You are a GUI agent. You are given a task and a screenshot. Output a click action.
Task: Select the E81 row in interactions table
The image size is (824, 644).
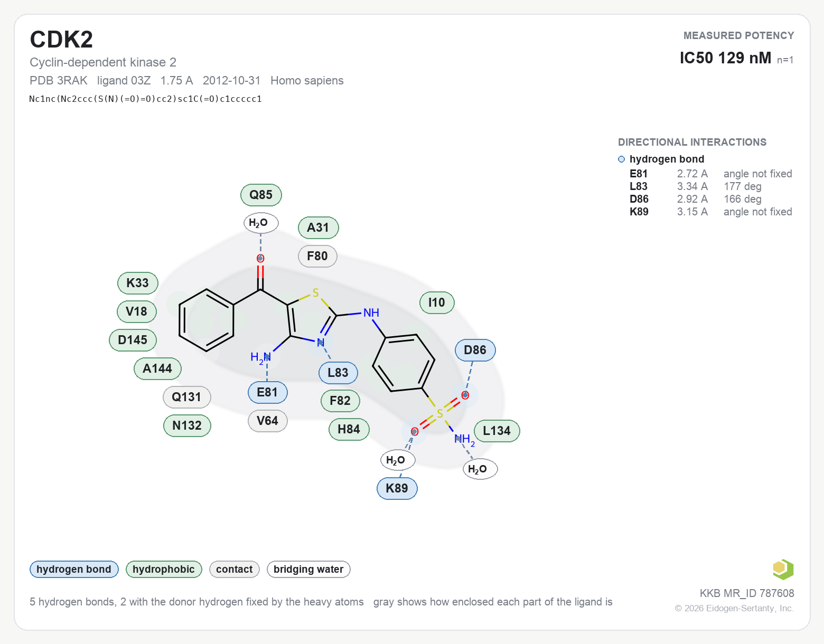tap(710, 174)
